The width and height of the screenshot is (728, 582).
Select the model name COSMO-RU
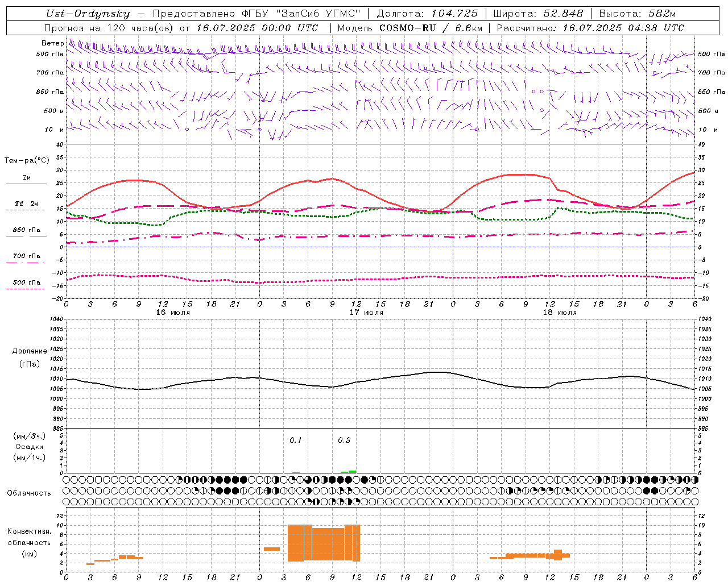click(x=408, y=28)
